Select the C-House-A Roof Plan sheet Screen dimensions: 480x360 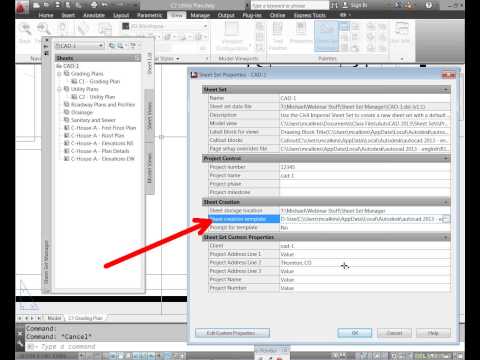click(94, 135)
